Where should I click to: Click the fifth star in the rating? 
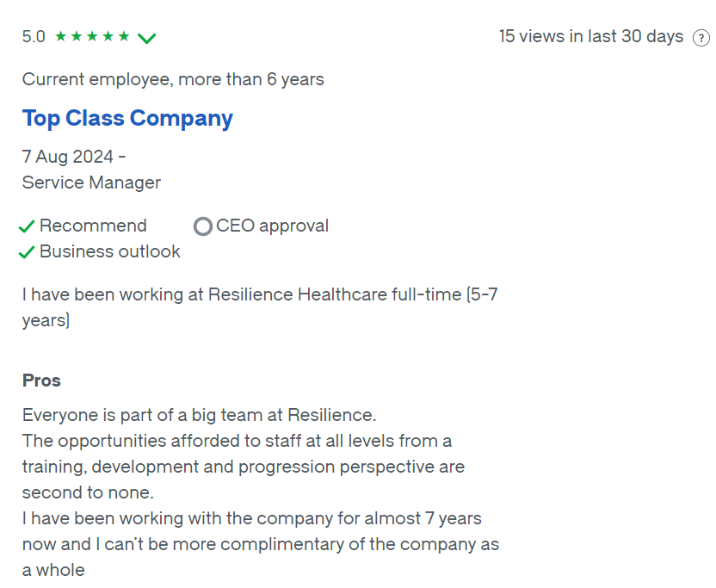(124, 37)
